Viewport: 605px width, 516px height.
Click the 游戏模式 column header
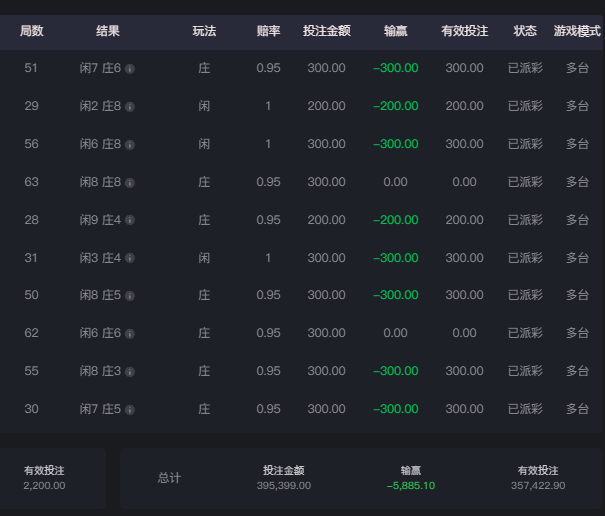coord(577,31)
